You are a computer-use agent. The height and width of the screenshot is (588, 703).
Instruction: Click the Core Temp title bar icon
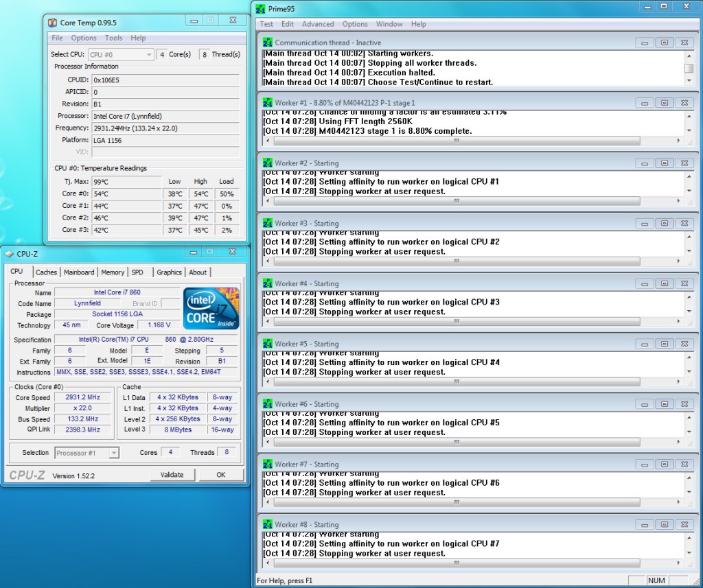(x=52, y=23)
